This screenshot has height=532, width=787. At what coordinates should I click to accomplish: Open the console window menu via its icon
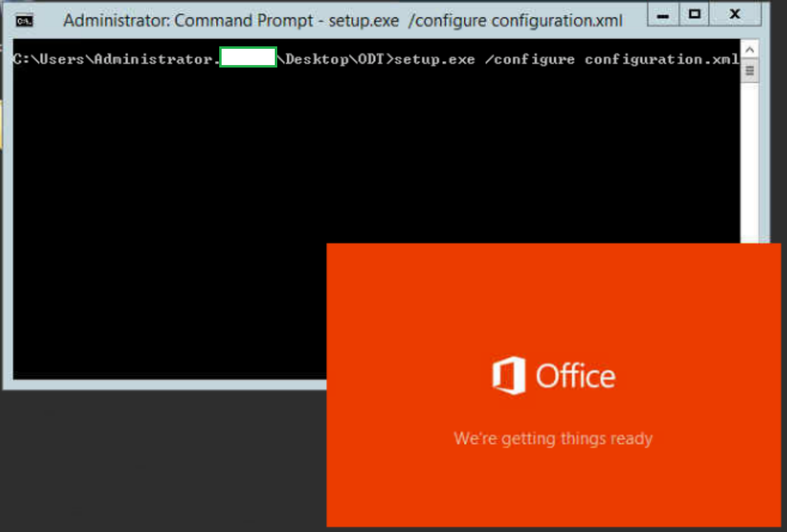pos(24,21)
